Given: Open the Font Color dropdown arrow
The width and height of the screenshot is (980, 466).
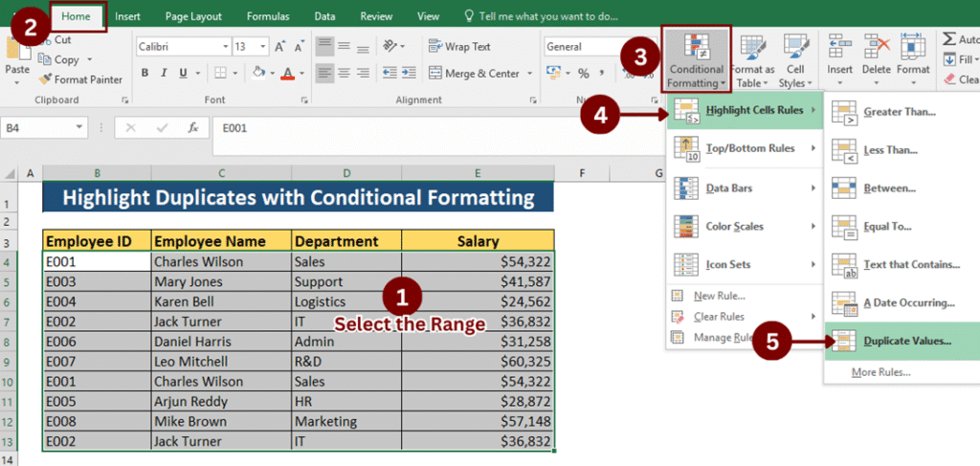Looking at the screenshot, I should coord(301,74).
